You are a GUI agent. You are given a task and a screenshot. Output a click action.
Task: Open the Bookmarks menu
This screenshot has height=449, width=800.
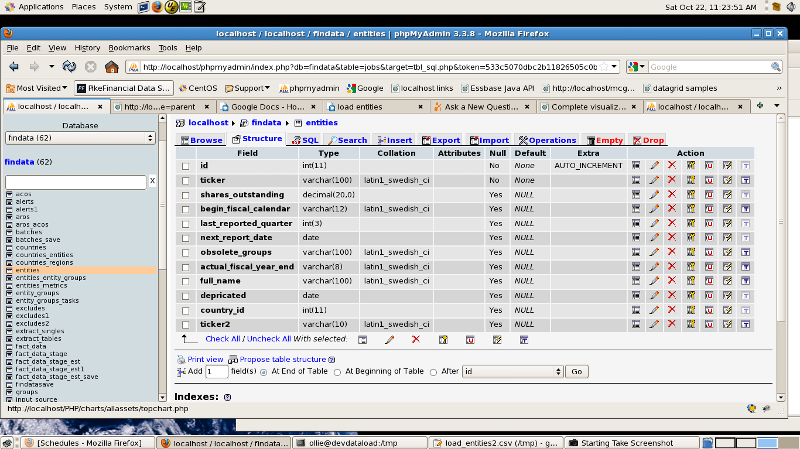(x=129, y=47)
